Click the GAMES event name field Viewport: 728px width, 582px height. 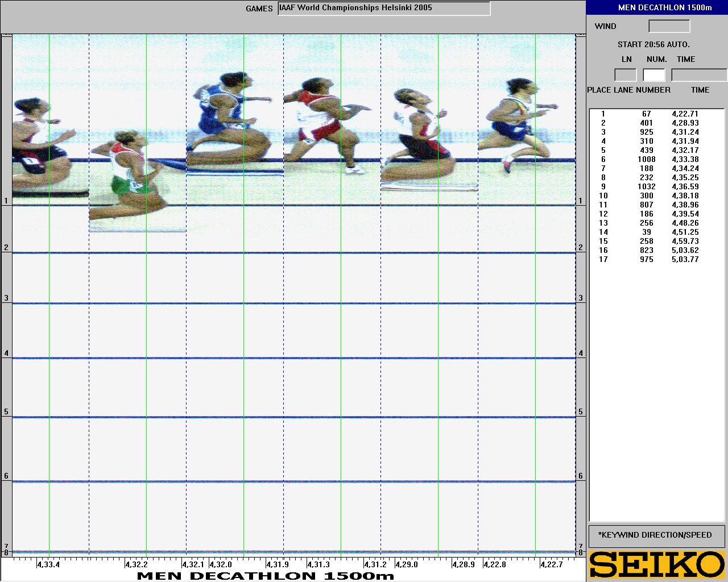pos(384,9)
